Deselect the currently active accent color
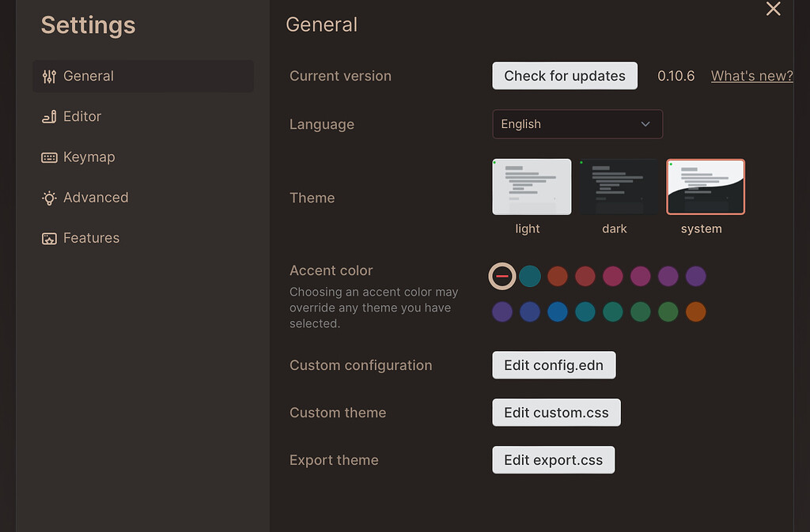Image resolution: width=810 pixels, height=532 pixels. click(x=502, y=276)
